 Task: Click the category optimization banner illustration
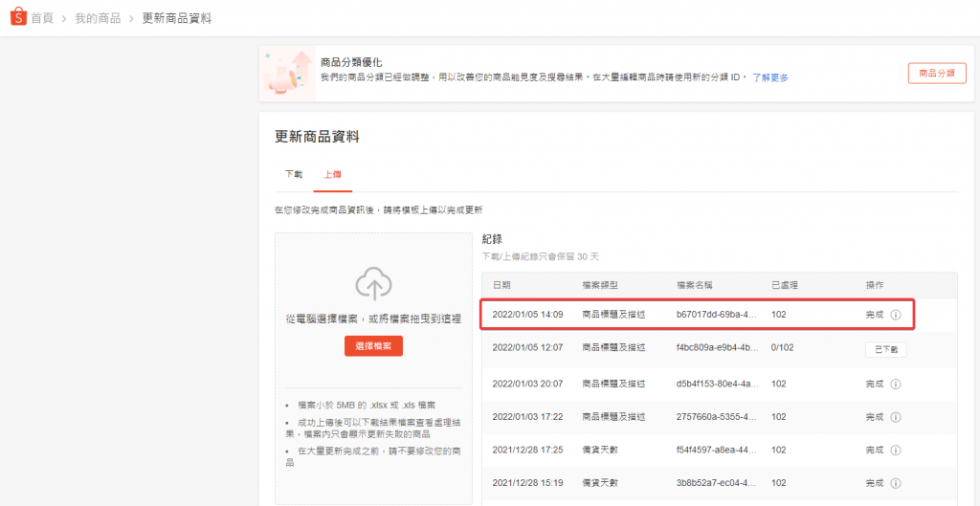tap(289, 72)
